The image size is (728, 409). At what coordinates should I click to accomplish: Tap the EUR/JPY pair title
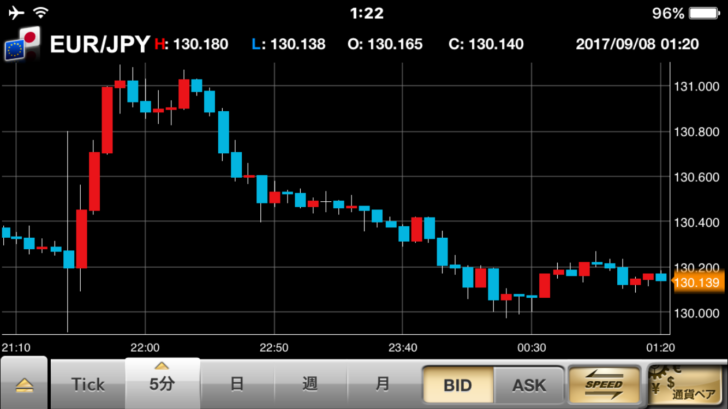(x=100, y=44)
